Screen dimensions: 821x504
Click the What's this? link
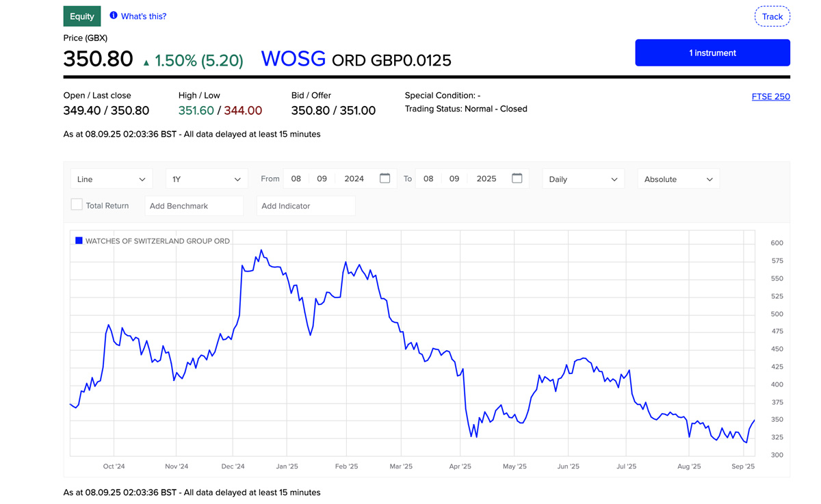point(144,16)
